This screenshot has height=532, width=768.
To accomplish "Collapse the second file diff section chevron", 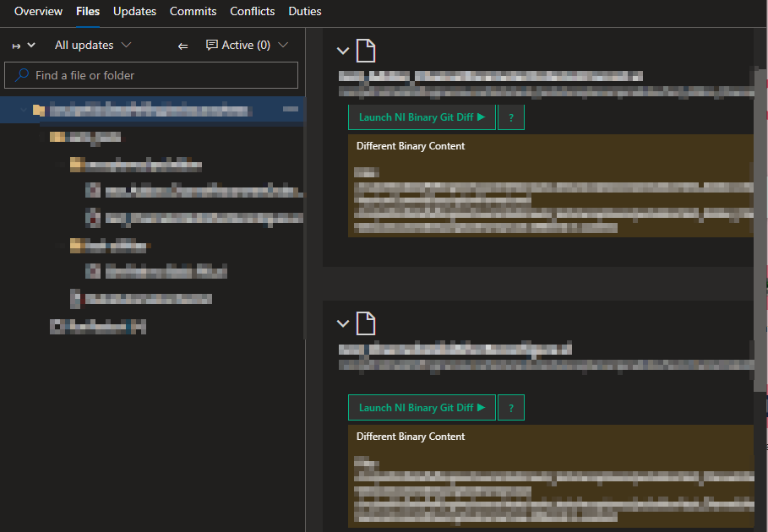I will 342,323.
